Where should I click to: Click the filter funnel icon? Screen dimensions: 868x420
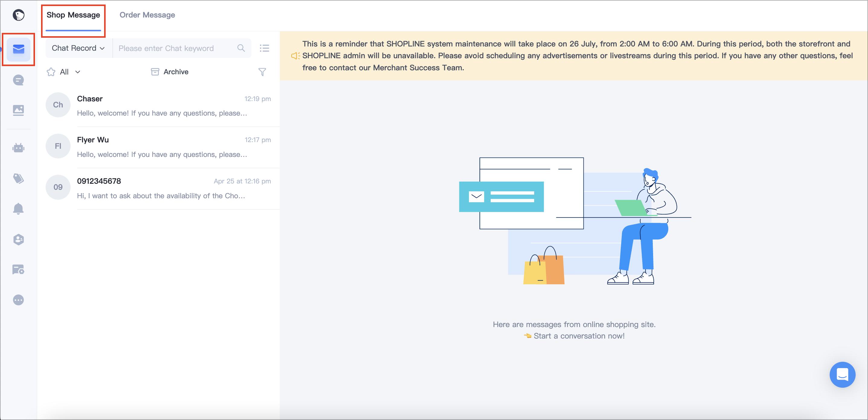262,72
